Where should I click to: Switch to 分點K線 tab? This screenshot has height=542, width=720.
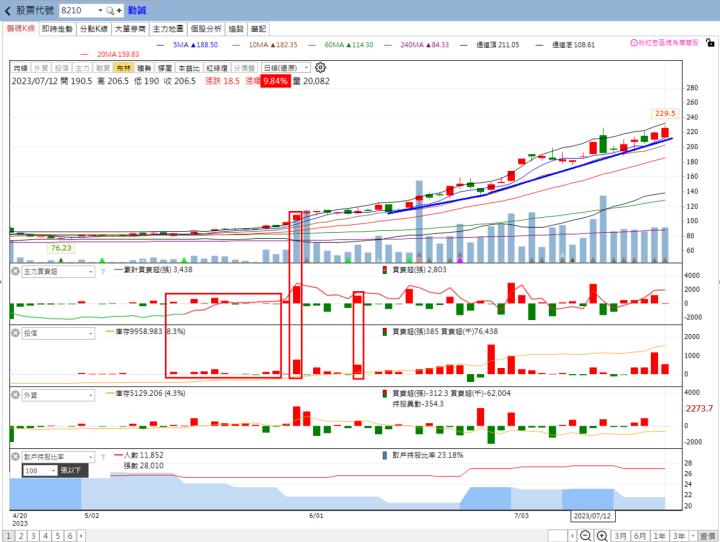point(94,29)
